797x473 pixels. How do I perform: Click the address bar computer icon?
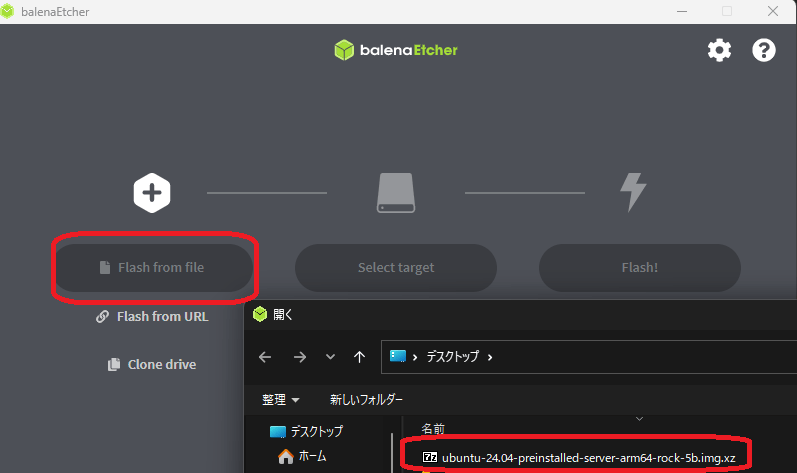(398, 356)
